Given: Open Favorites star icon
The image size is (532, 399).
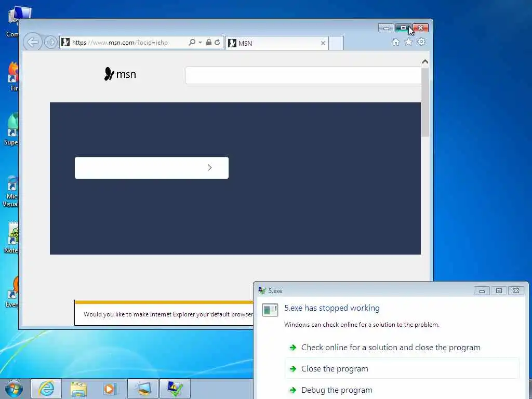Looking at the screenshot, I should pyautogui.click(x=408, y=42).
